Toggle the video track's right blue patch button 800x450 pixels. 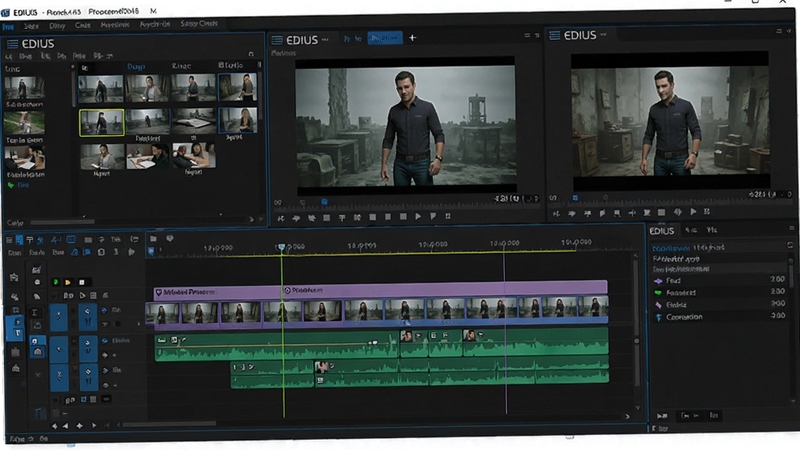click(x=88, y=317)
